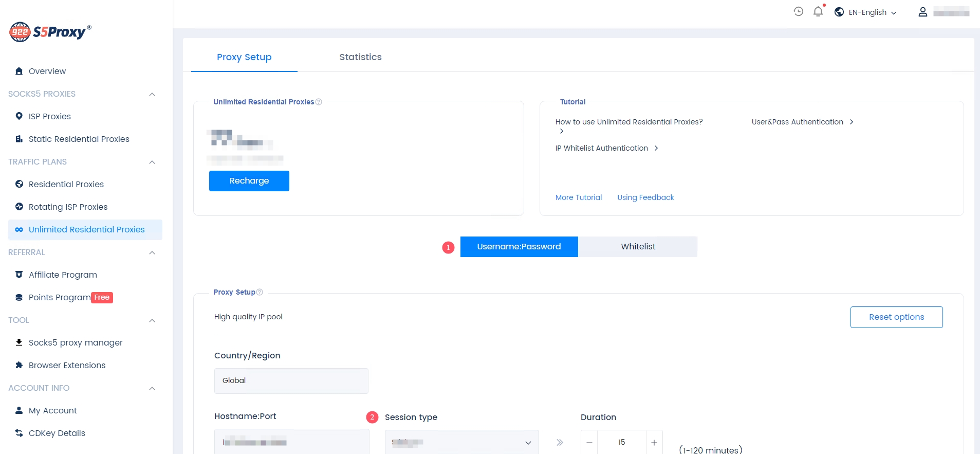Open Overview from the sidebar

47,71
